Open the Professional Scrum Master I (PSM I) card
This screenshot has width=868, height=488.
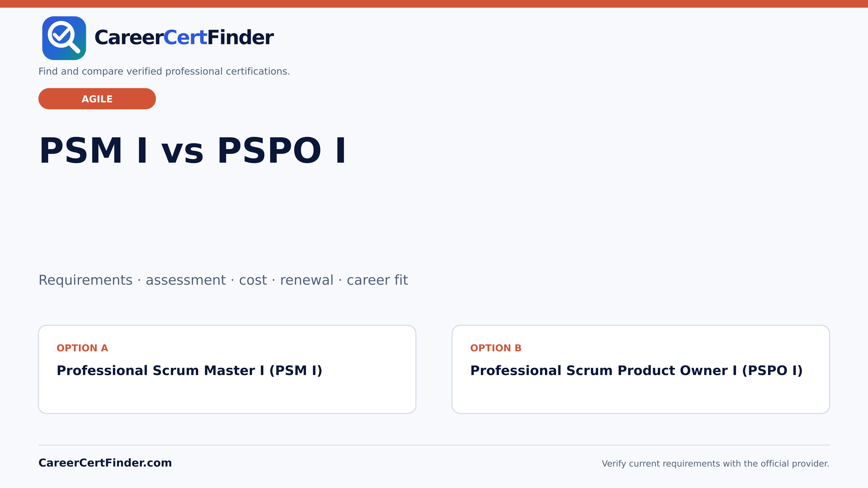[227, 369]
